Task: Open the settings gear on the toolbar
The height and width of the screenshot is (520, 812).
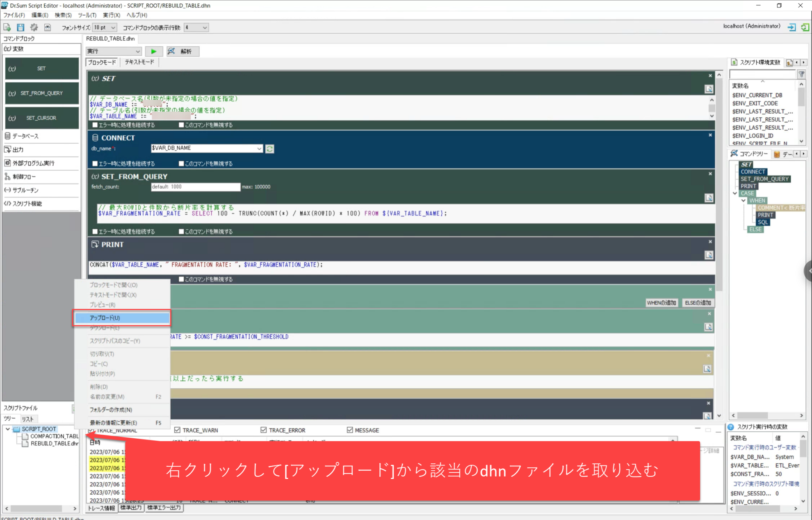Action: click(x=34, y=27)
